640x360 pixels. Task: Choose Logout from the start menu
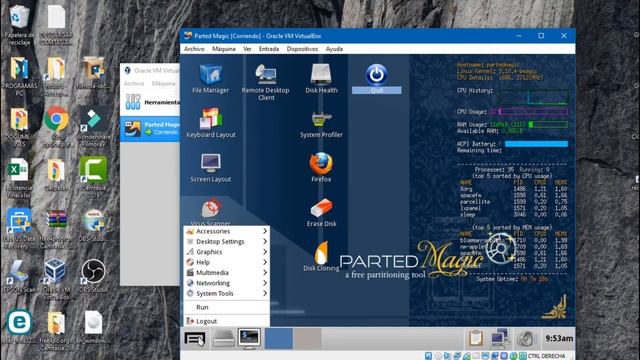pyautogui.click(x=227, y=321)
